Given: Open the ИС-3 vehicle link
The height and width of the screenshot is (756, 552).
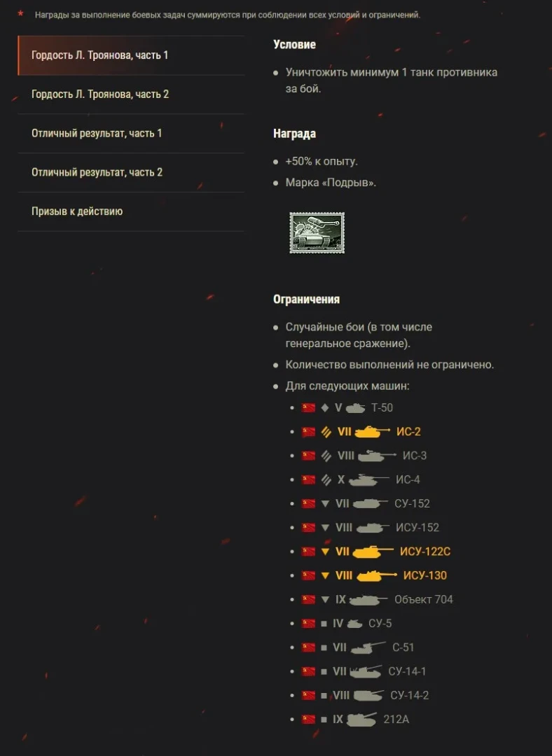Looking at the screenshot, I should [414, 456].
